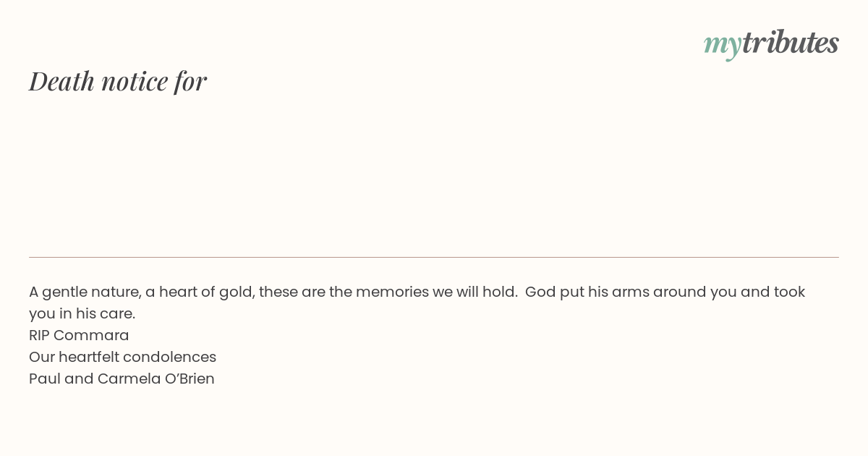Click the surname "O'Brien"
The width and height of the screenshot is (868, 456).
pos(190,379)
